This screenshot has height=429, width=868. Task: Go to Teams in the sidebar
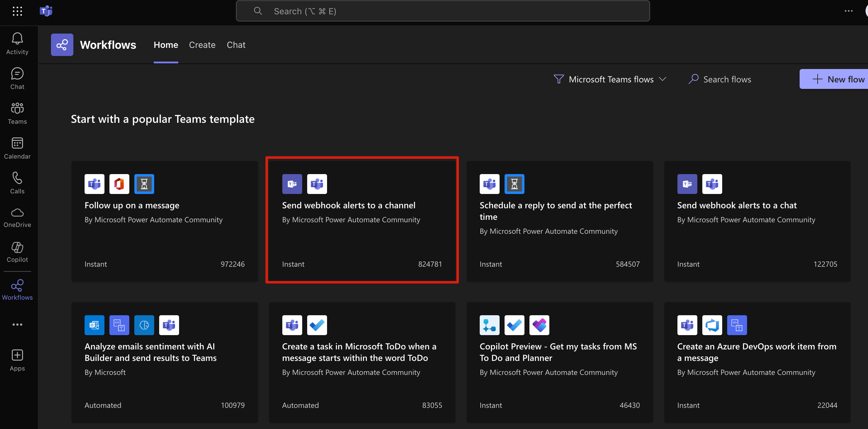tap(17, 113)
